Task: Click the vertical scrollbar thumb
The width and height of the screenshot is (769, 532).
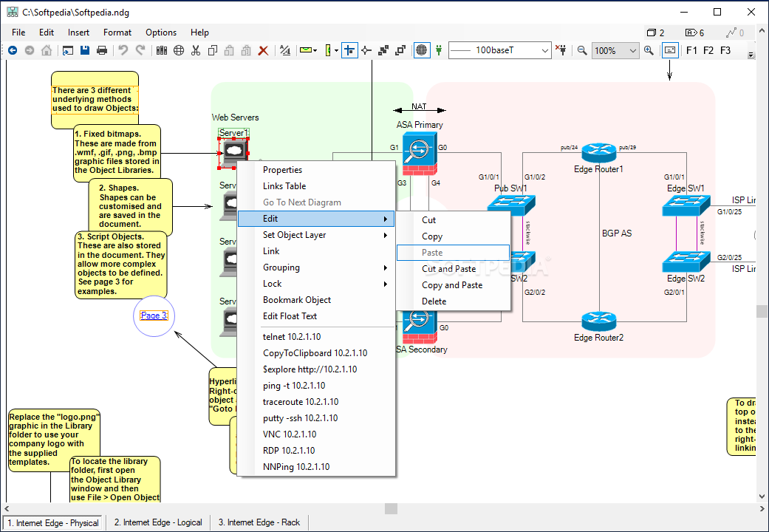Action: pyautogui.click(x=762, y=311)
